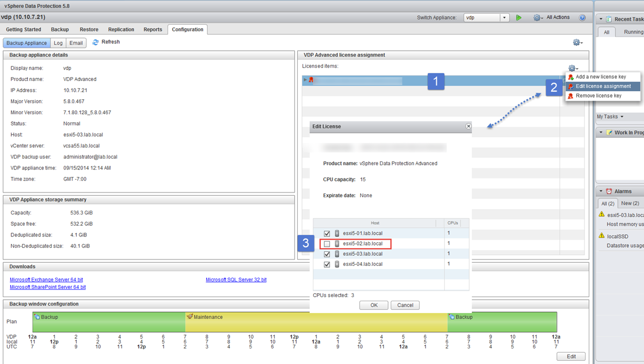Click OK in Edit License dialog
Viewport: 644px width, 364px height.
pos(374,305)
